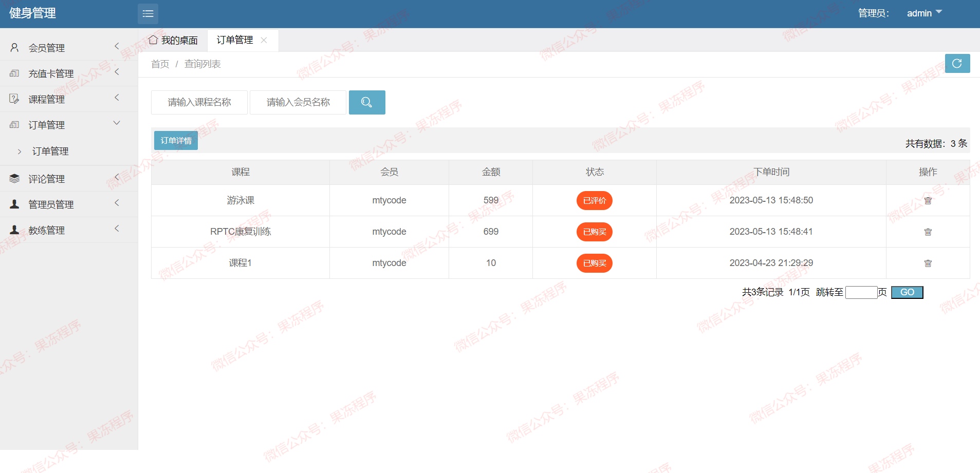Expand the 会员管理 menu chevron
The height and width of the screenshot is (473, 980).
117,46
